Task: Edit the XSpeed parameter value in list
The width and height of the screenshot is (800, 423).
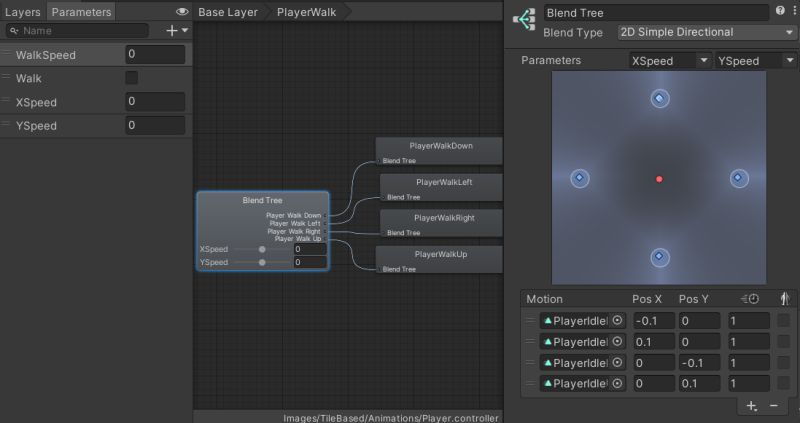Action: [155, 102]
